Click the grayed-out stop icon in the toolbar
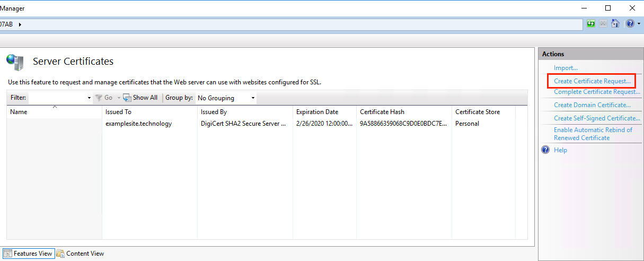 click(x=603, y=24)
